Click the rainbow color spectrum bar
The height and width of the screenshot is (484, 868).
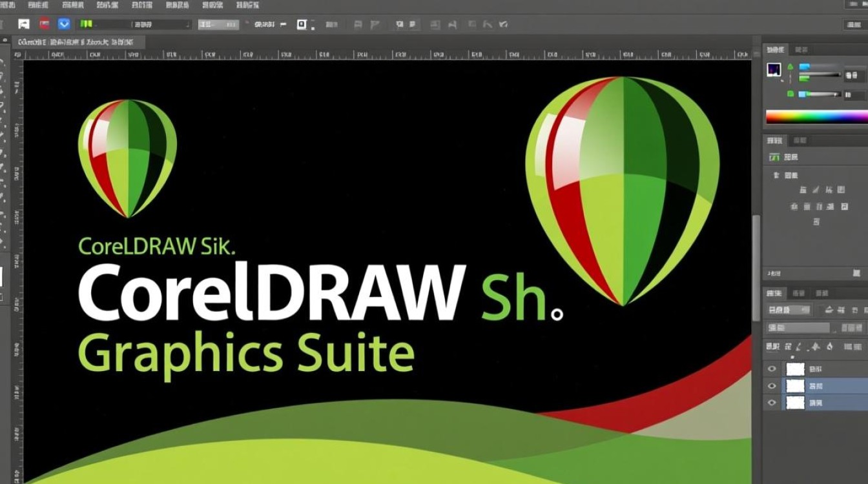(x=816, y=117)
